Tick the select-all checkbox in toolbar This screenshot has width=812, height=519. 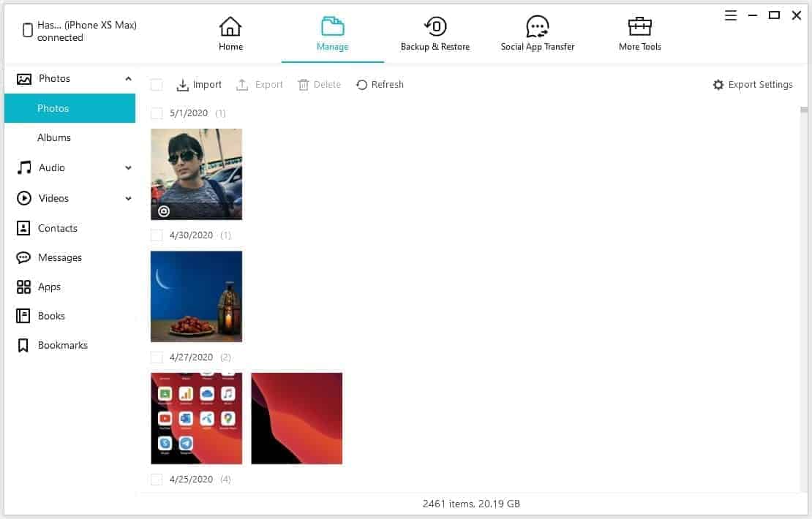pyautogui.click(x=157, y=85)
